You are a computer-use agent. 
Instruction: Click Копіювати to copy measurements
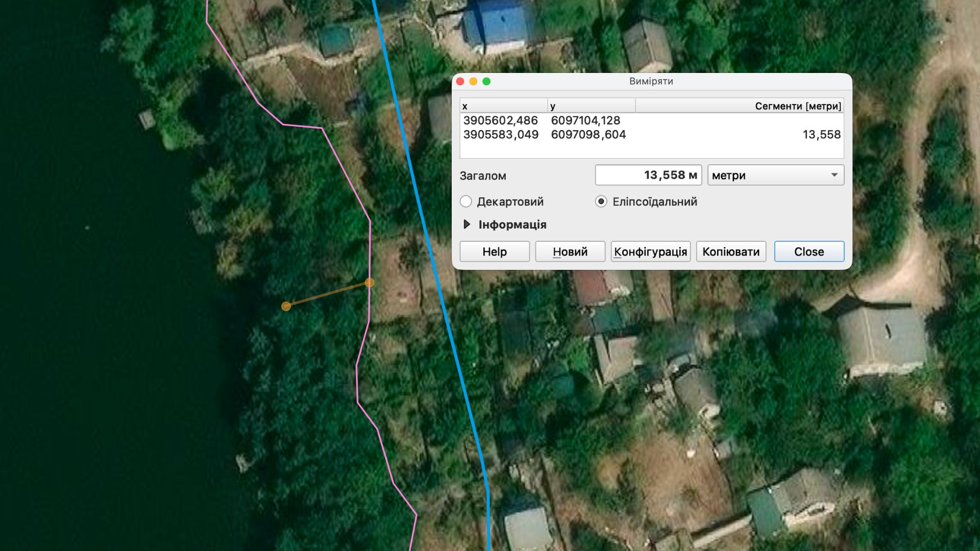[731, 252]
